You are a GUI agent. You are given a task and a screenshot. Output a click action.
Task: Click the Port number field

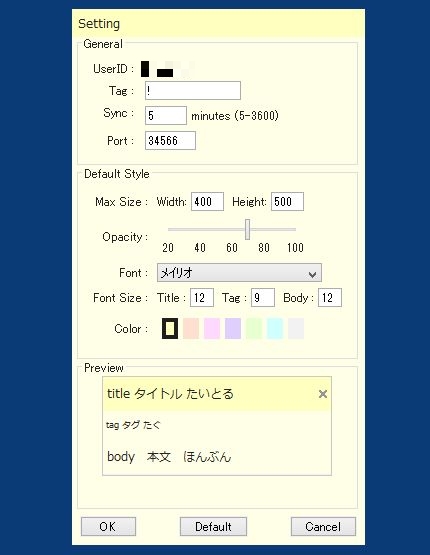pyautogui.click(x=170, y=141)
